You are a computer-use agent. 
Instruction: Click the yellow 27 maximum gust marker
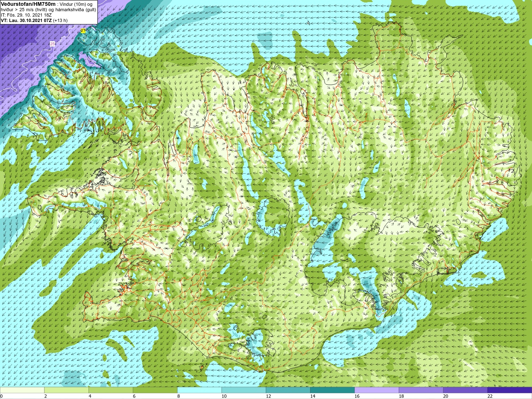pyautogui.click(x=83, y=31)
